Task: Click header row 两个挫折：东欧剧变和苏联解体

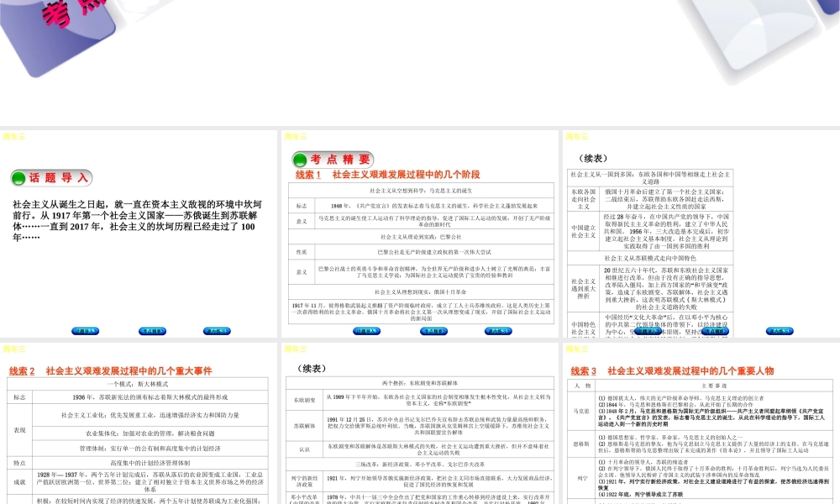Action: (x=420, y=383)
